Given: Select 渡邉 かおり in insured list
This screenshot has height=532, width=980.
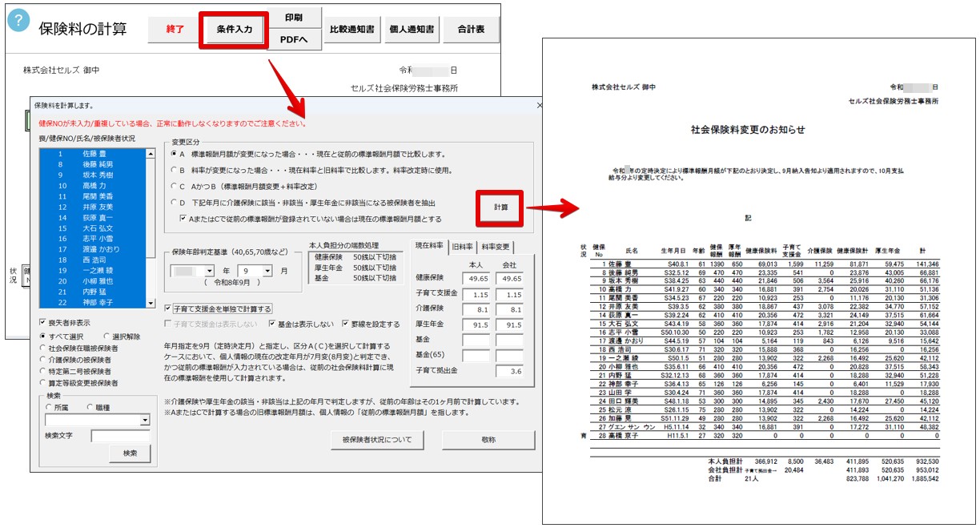Looking at the screenshot, I should [93, 250].
